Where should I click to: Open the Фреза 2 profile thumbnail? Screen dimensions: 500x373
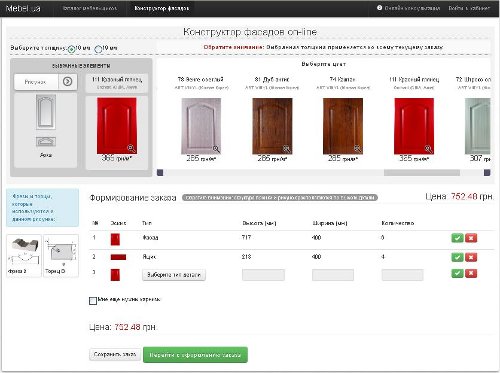click(24, 256)
